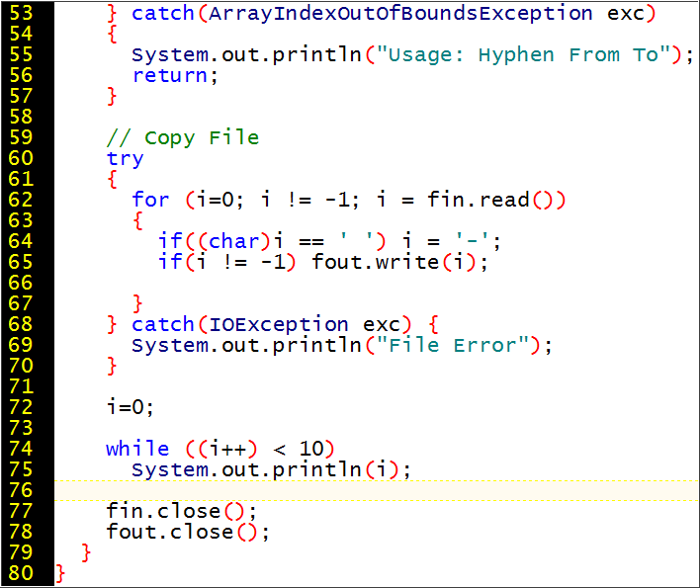Click fin.close() on line 77
This screenshot has width=700, height=588.
pyautogui.click(x=176, y=511)
